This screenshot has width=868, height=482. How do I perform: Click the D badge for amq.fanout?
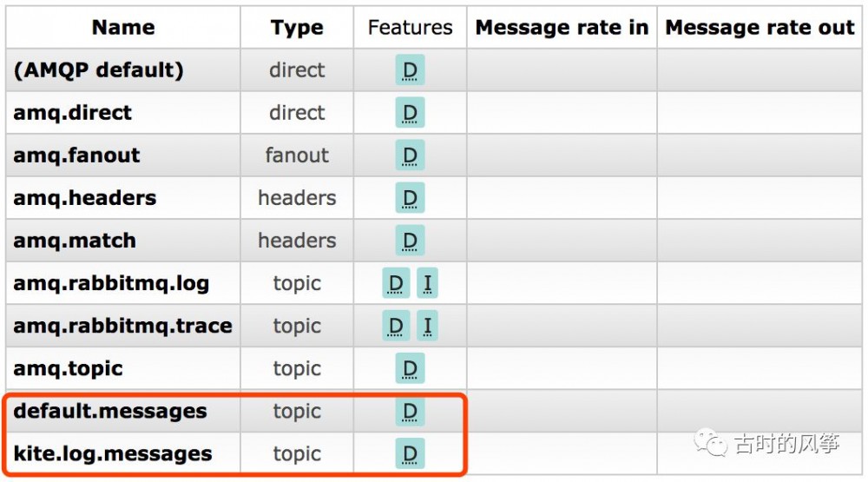point(410,155)
